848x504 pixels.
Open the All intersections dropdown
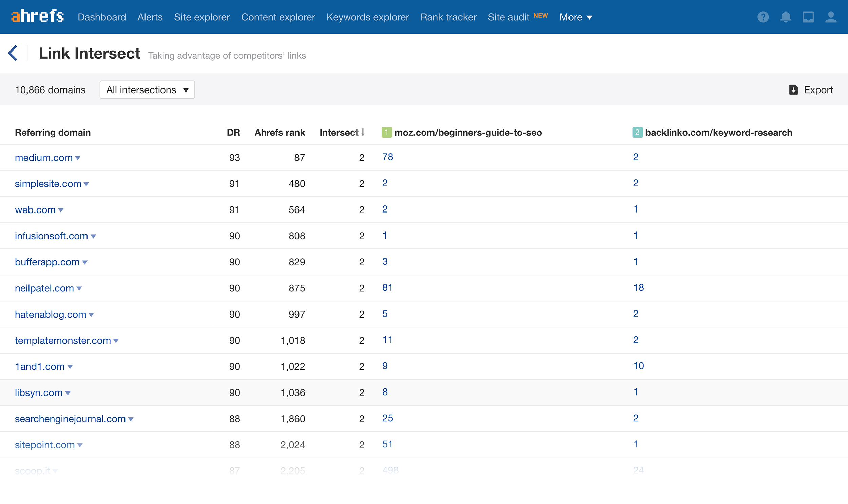[x=147, y=90]
